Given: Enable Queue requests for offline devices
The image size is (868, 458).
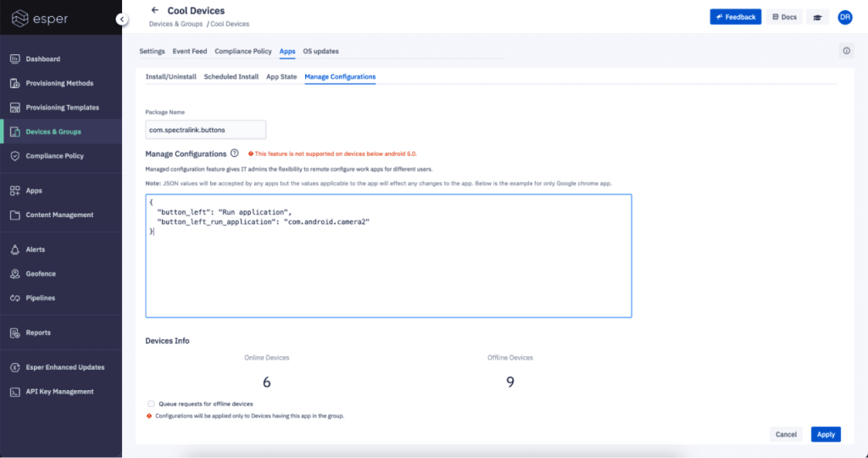Looking at the screenshot, I should point(151,404).
